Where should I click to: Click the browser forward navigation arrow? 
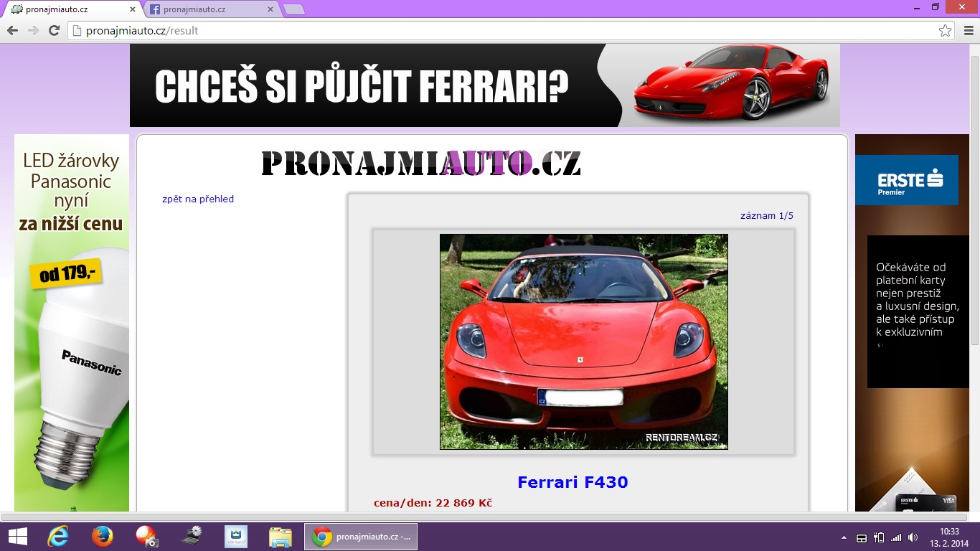(x=33, y=30)
